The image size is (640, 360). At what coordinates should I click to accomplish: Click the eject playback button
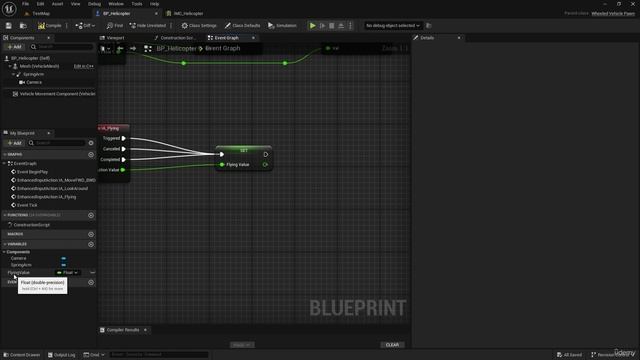(x=341, y=26)
